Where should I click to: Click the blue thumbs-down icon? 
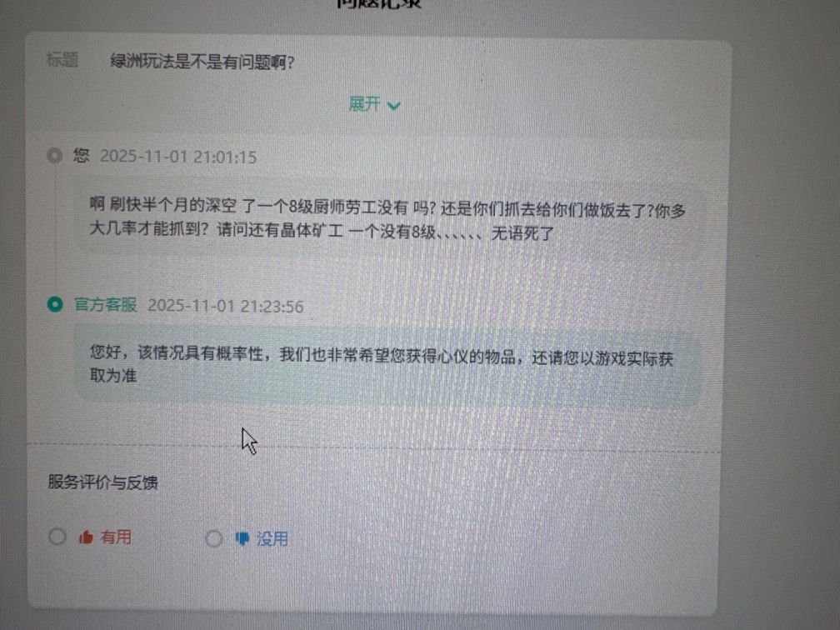242,538
